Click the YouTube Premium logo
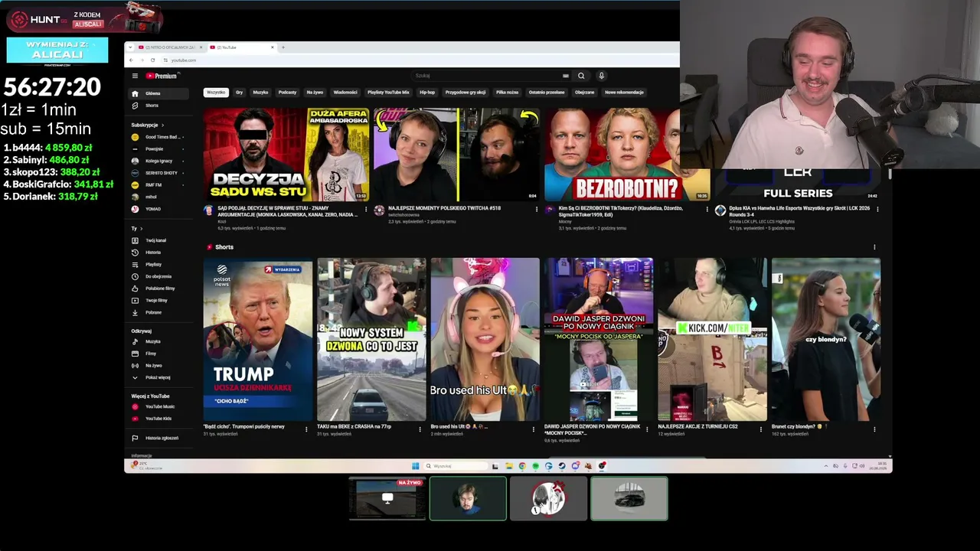 (x=162, y=76)
